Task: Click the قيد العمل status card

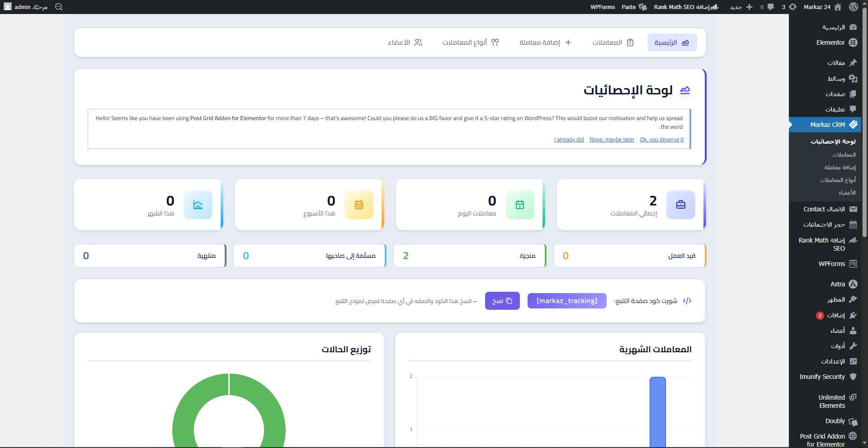Action: 630,256
